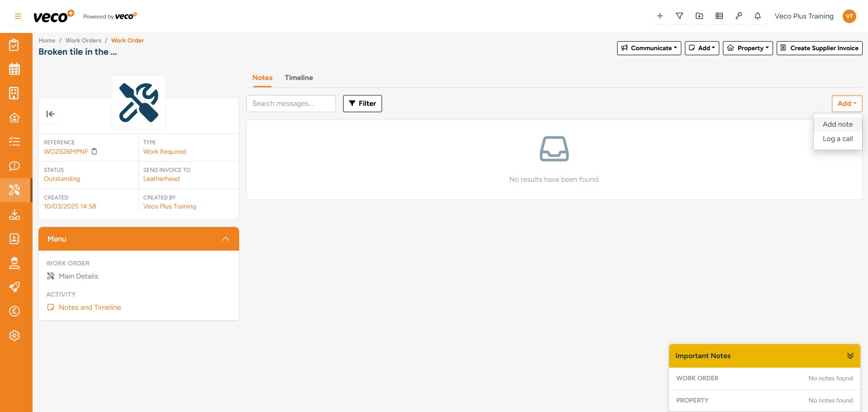The image size is (868, 412).
Task: Click the Veco logo
Action: point(54,16)
